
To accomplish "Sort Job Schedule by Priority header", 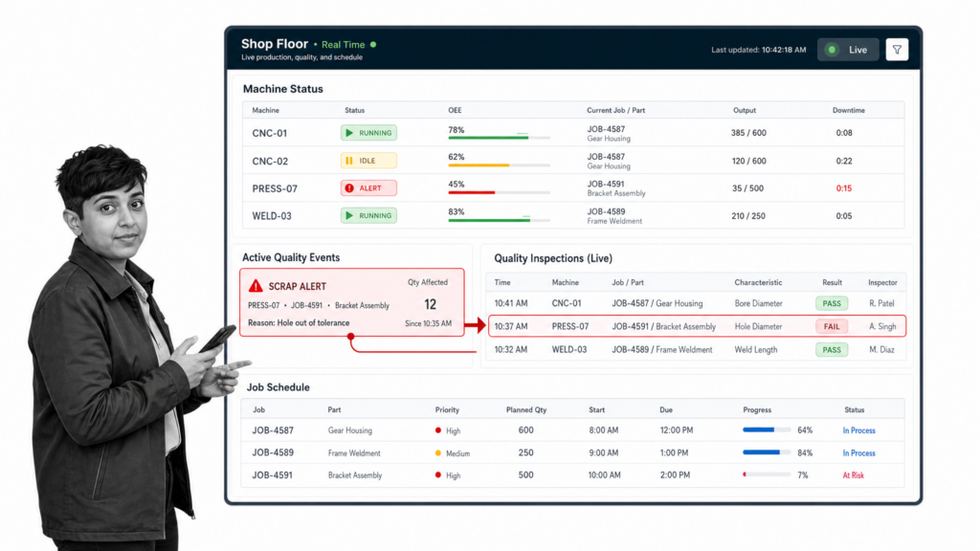I will pos(448,409).
